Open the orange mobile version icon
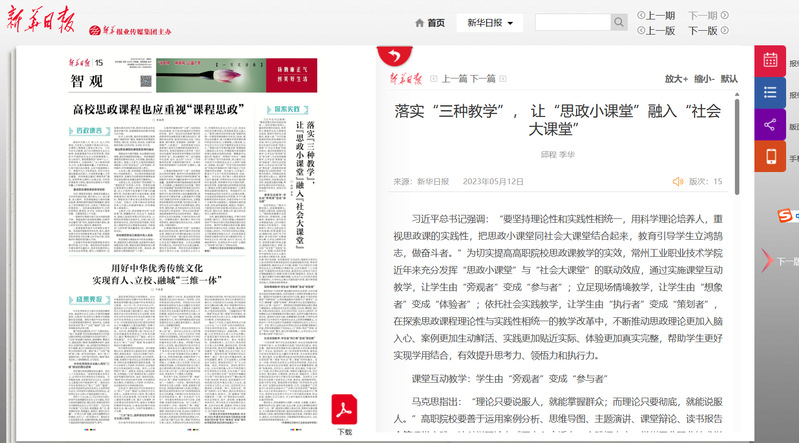 click(770, 157)
